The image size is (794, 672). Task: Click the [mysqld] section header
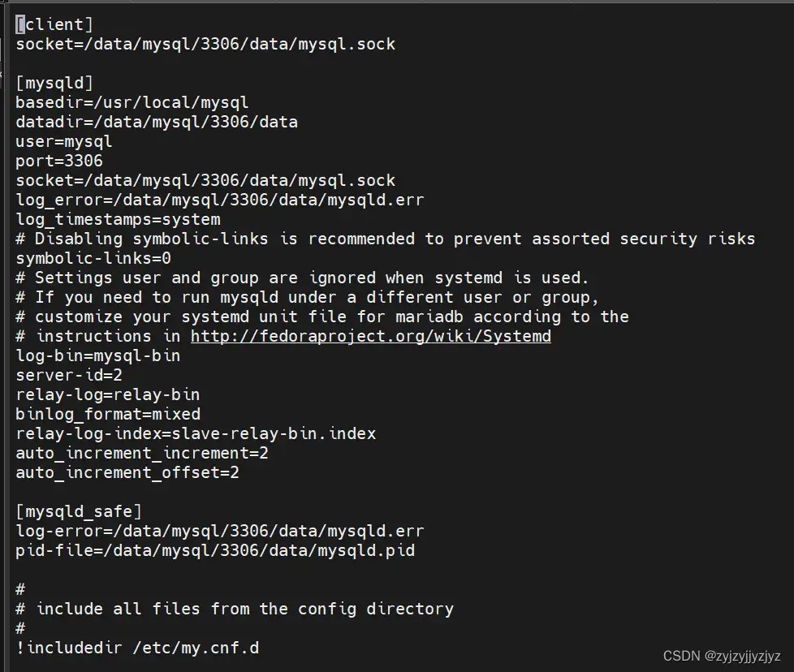54,83
